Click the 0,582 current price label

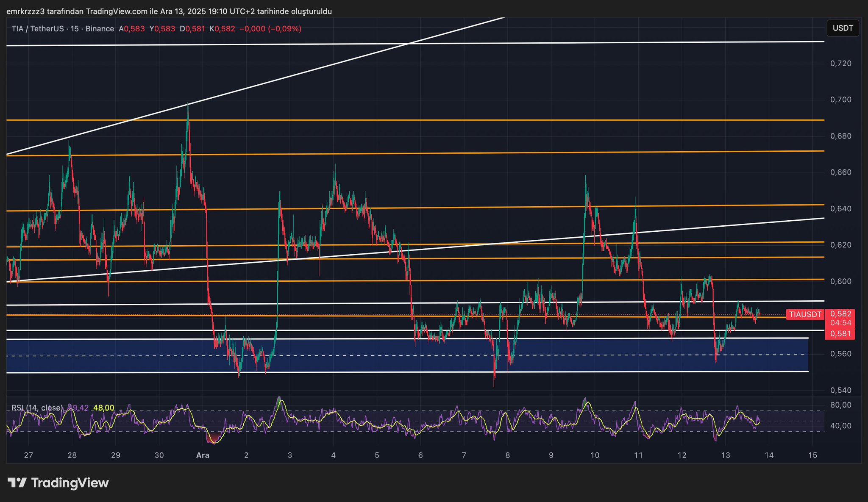(x=840, y=314)
